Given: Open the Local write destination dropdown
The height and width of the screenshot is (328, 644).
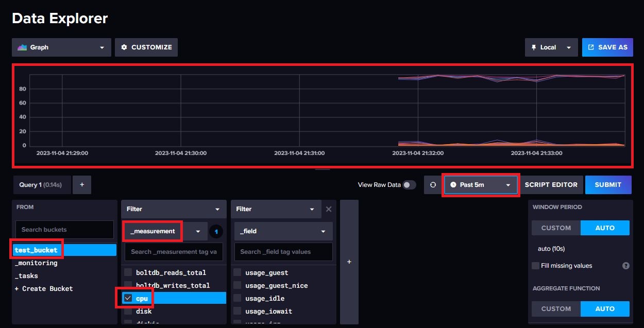Looking at the screenshot, I should click(x=569, y=47).
